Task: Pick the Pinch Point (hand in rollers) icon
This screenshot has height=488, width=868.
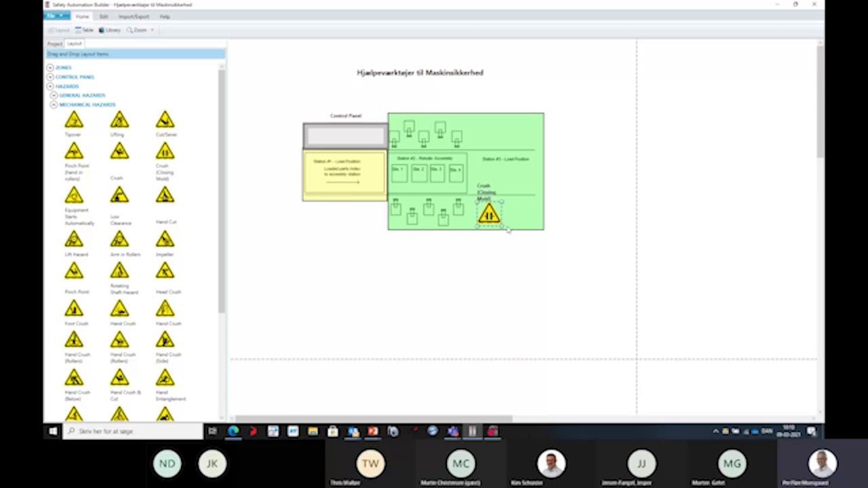Action: [74, 151]
